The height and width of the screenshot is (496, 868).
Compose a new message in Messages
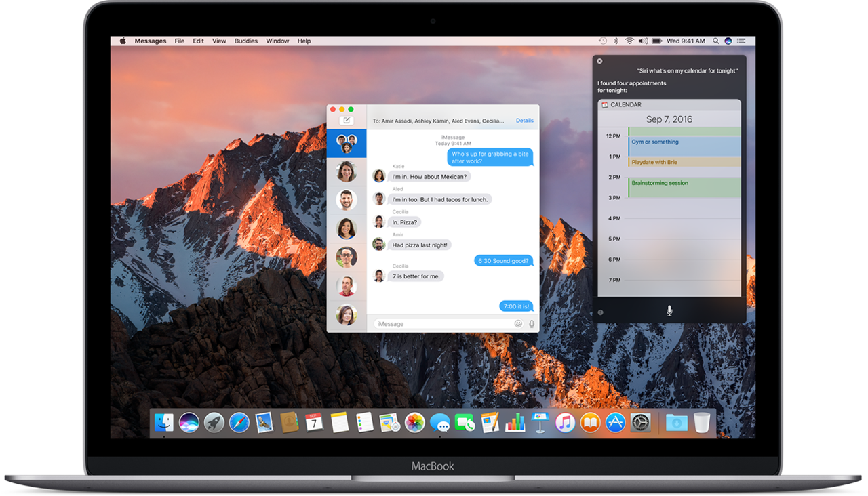click(x=347, y=121)
